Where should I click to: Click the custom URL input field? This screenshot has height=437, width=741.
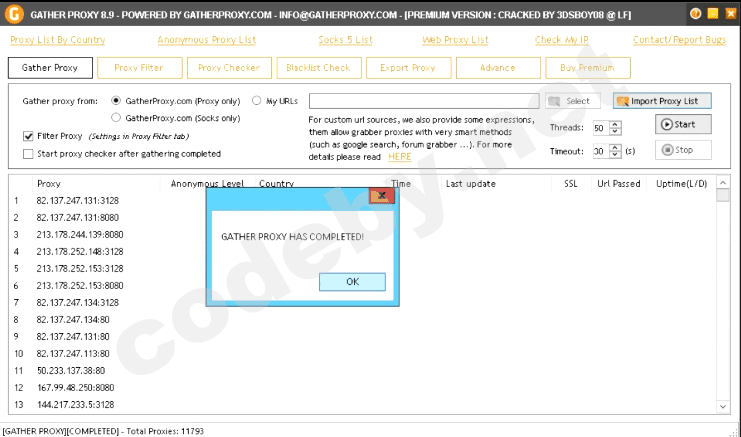pyautogui.click(x=424, y=101)
